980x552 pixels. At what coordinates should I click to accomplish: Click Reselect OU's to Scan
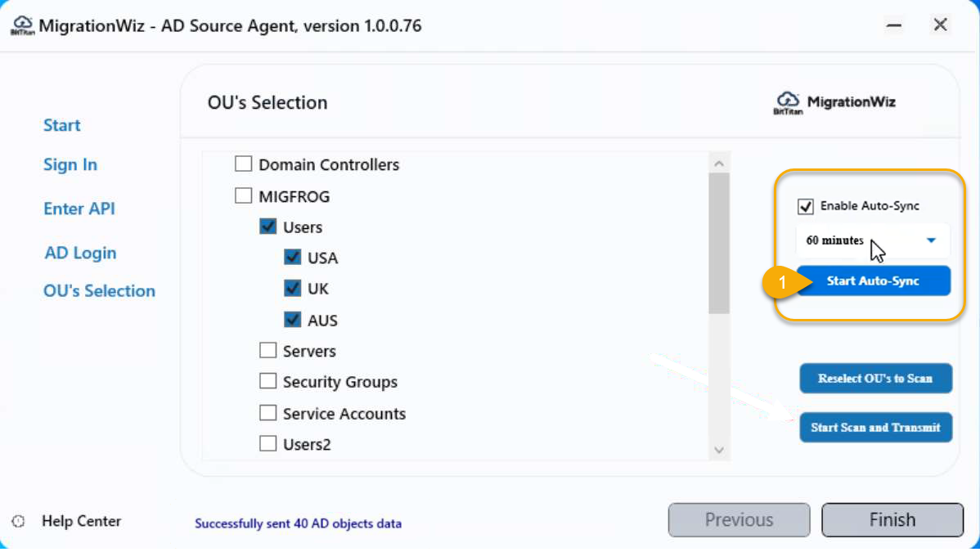click(x=875, y=379)
